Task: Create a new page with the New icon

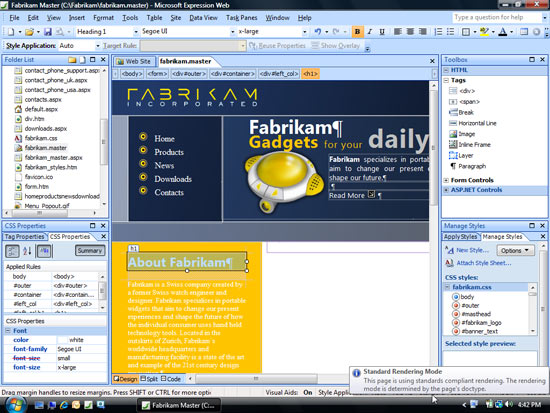Action: pos(11,32)
